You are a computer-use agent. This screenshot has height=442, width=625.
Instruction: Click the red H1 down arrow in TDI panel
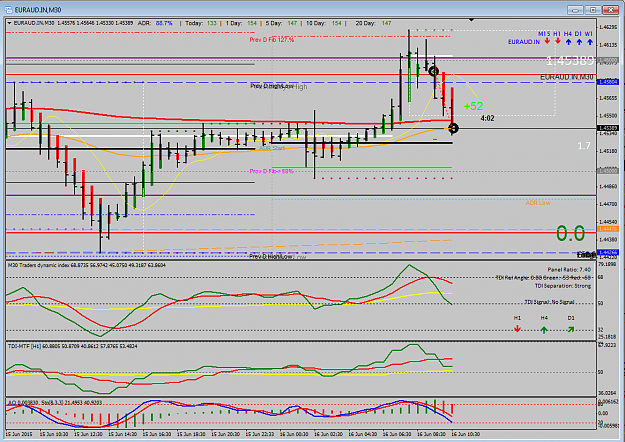click(x=517, y=329)
